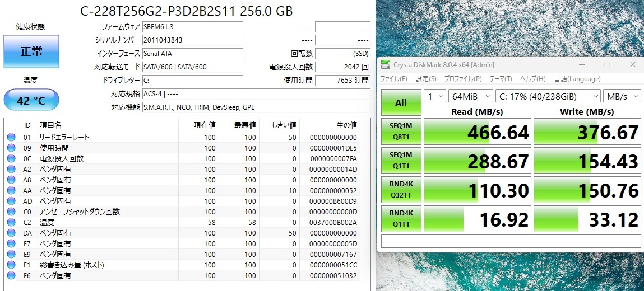
Task: Click the CrystalDiskMark app icon in title bar
Action: coord(385,65)
